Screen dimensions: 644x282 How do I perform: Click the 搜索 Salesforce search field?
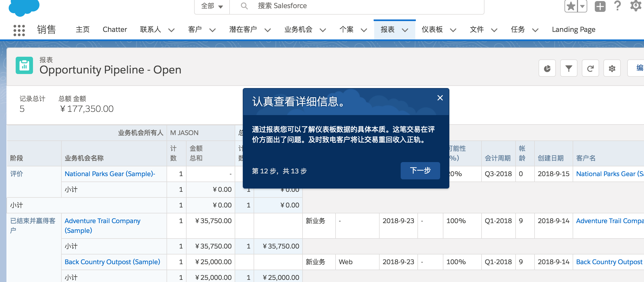[x=357, y=6]
